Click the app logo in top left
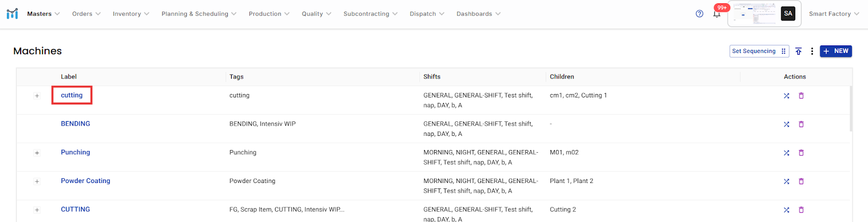Screen dimensions: 868x222 coord(12,14)
